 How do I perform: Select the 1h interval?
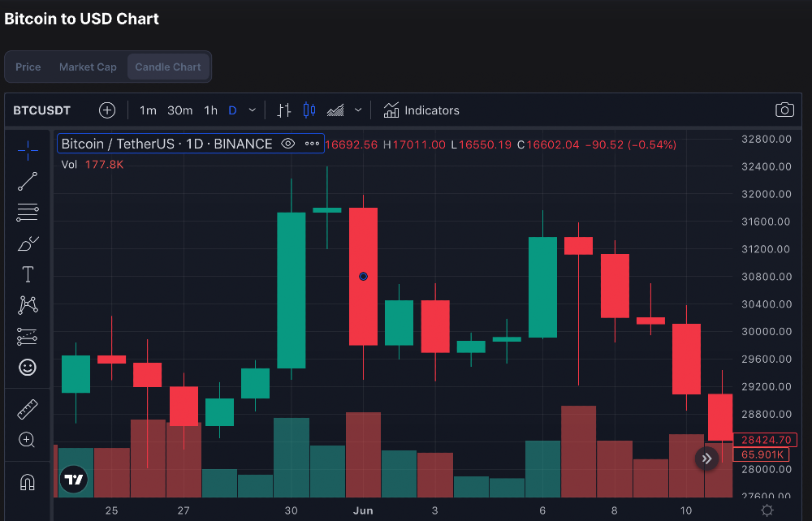(211, 110)
